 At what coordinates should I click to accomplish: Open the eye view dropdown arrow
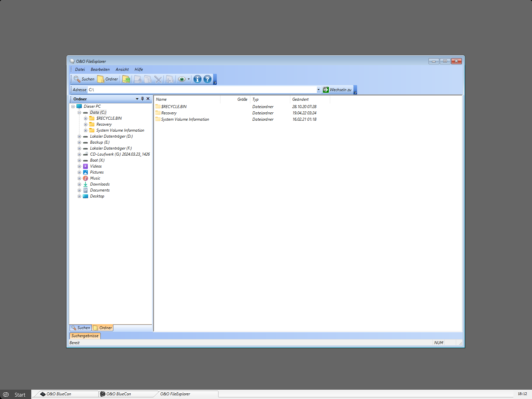pyautogui.click(x=189, y=79)
